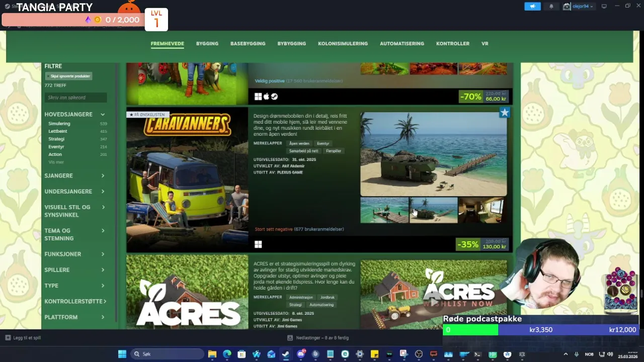This screenshot has width=644, height=362.
Task: Click the Skriv inn søkeord filter field
Action: click(x=75, y=98)
